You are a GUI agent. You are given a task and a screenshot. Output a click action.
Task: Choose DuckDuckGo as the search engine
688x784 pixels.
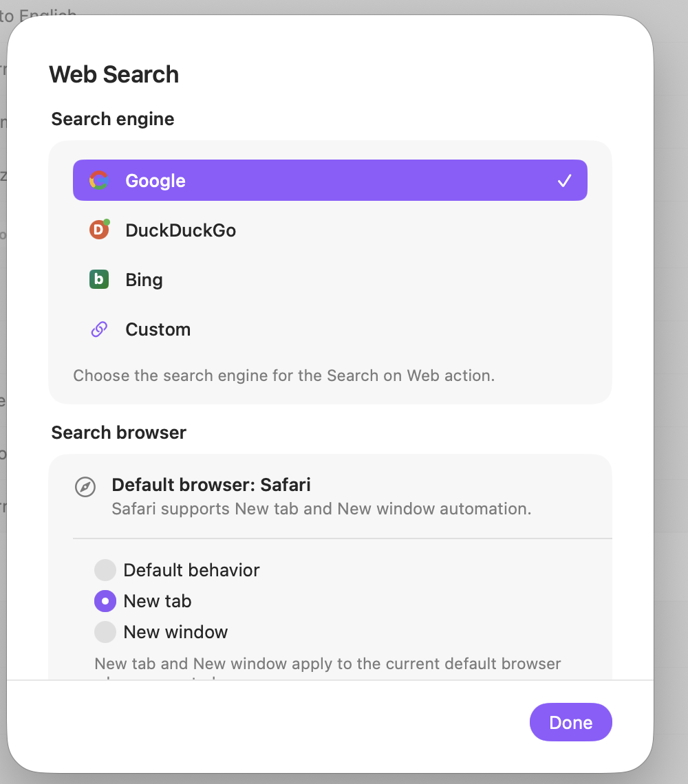pyautogui.click(x=330, y=230)
